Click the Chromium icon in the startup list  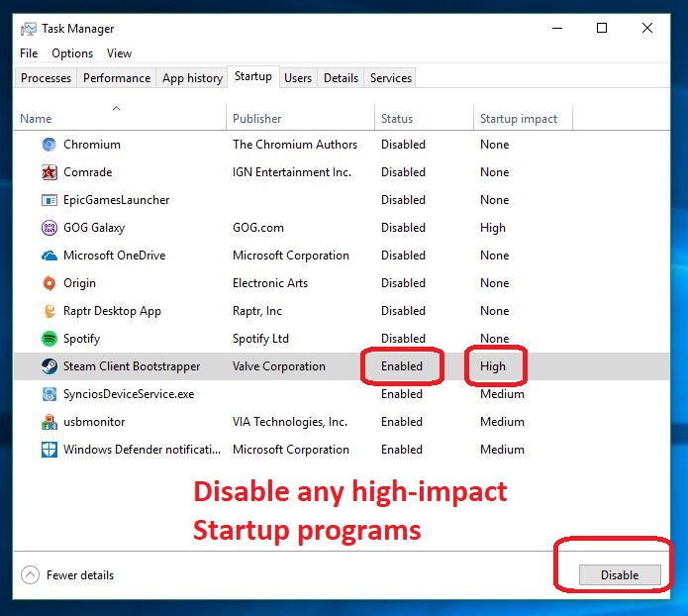49,145
